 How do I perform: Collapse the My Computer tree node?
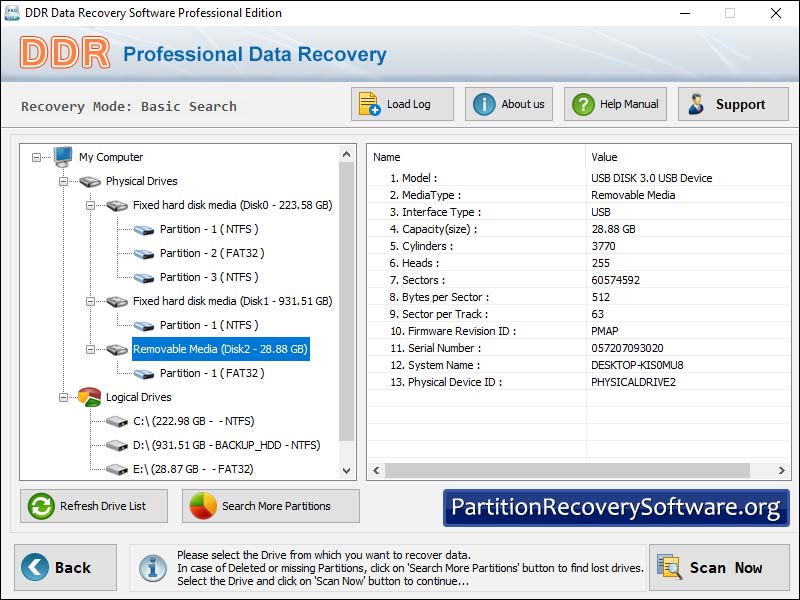(37, 157)
